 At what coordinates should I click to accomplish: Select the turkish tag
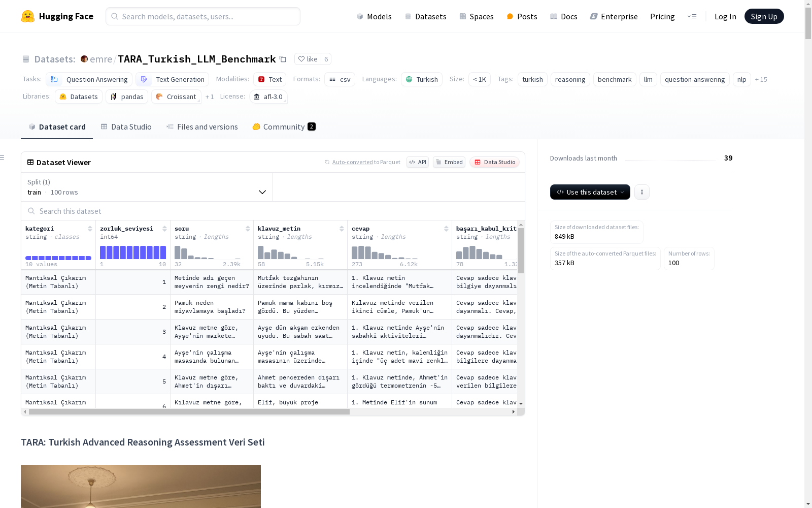click(x=532, y=79)
